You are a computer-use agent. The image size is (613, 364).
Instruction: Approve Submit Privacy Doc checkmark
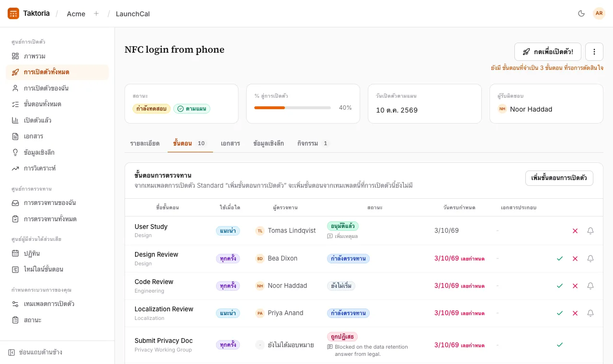tap(560, 345)
